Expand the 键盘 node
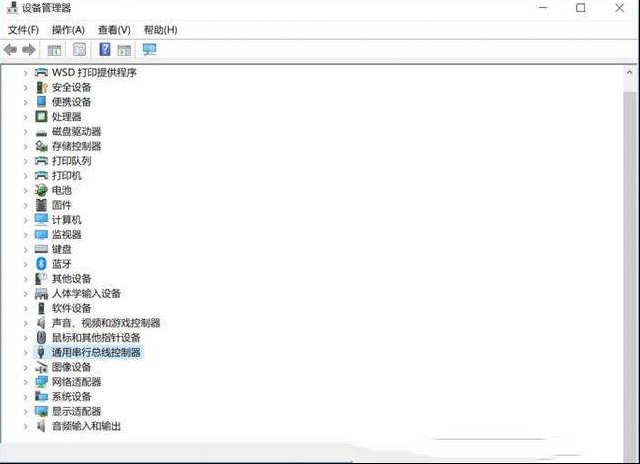This screenshot has width=640, height=464. click(x=26, y=250)
